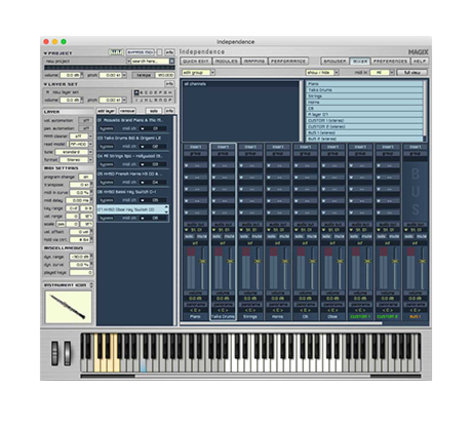Click the add layer button

(x=106, y=111)
